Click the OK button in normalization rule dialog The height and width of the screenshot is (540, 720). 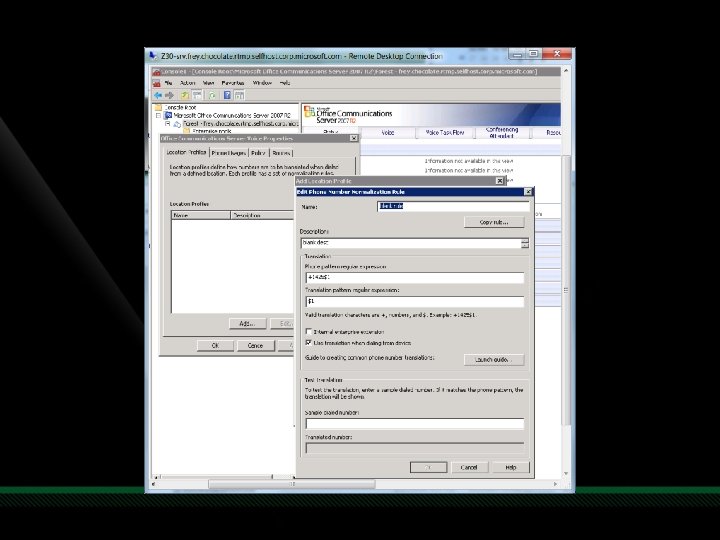(428, 467)
